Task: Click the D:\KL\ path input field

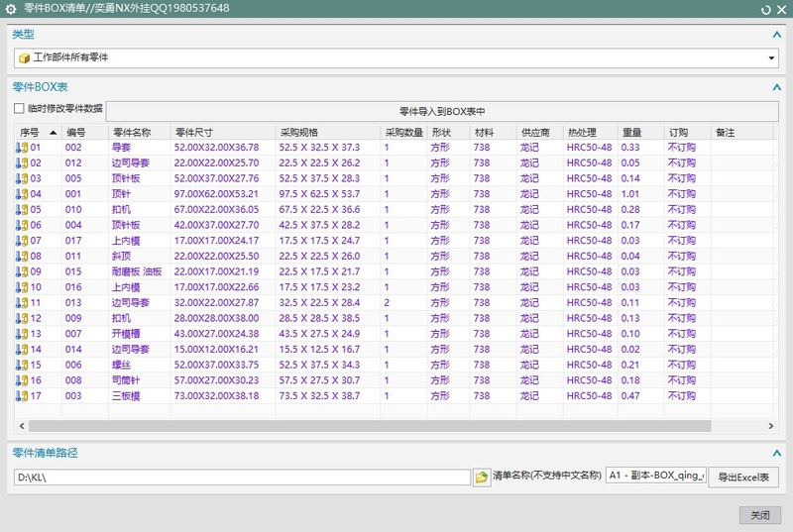Action: (242, 477)
